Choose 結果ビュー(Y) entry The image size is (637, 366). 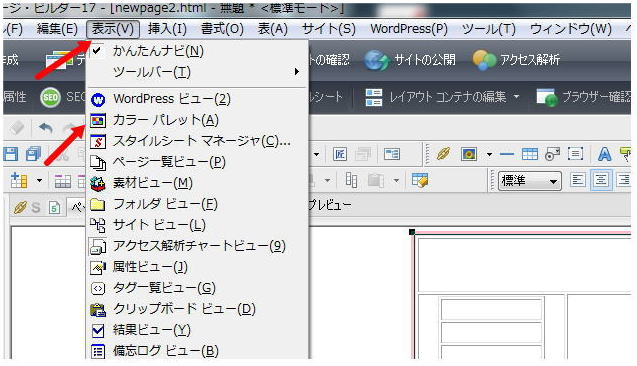point(197,331)
